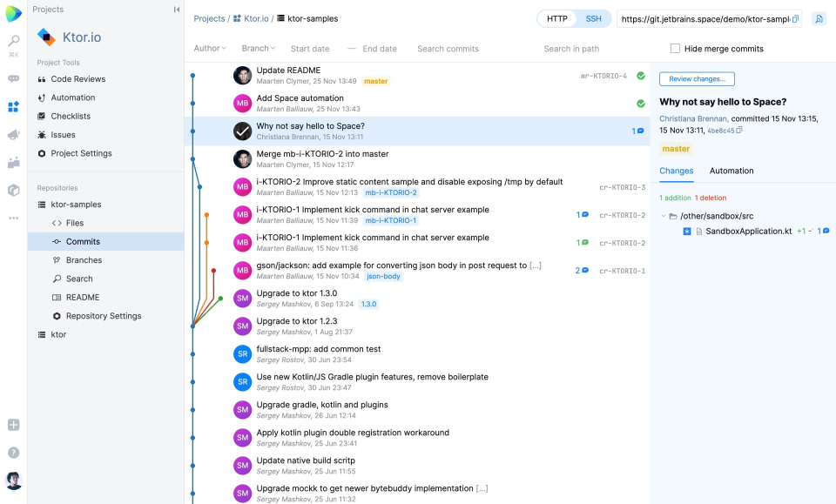Open ktor-samples repository in sidebar
This screenshot has width=836, height=504.
(x=76, y=205)
